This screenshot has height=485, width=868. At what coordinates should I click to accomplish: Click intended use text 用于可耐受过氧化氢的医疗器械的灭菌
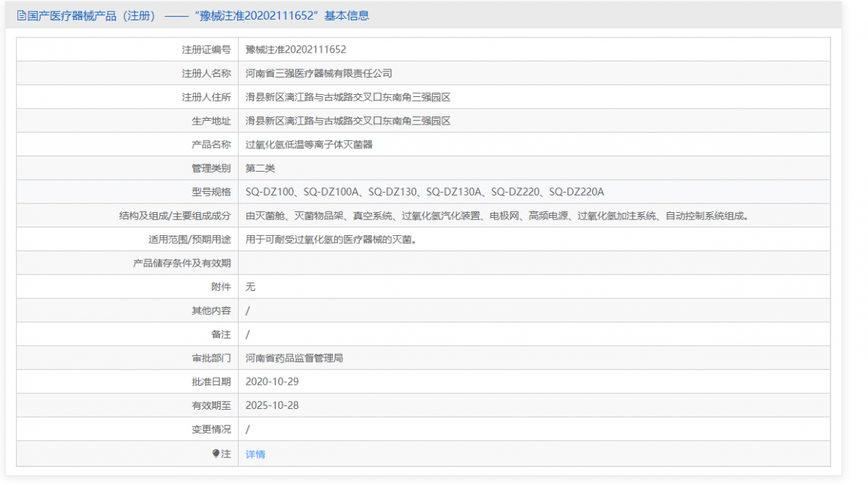333,240
